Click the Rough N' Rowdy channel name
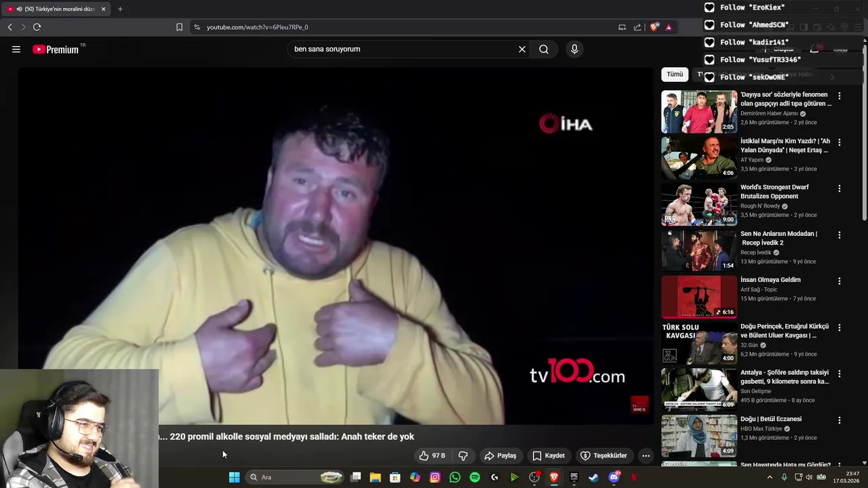The image size is (868, 488). click(760, 206)
